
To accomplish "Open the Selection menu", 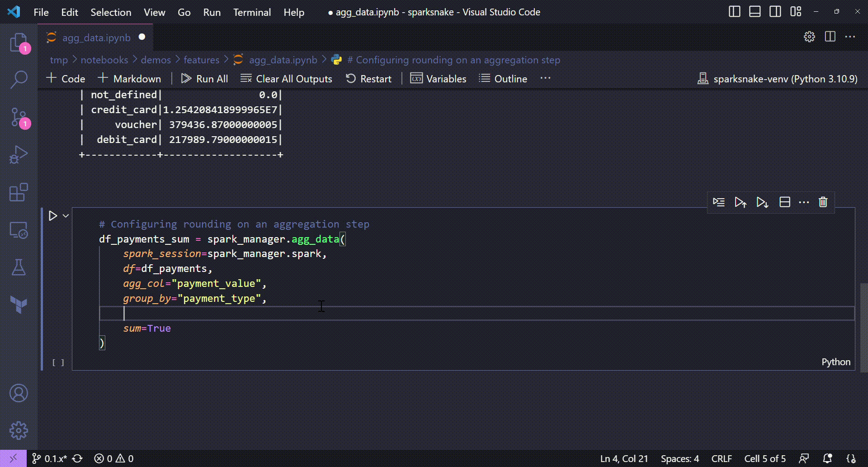I will pyautogui.click(x=111, y=12).
